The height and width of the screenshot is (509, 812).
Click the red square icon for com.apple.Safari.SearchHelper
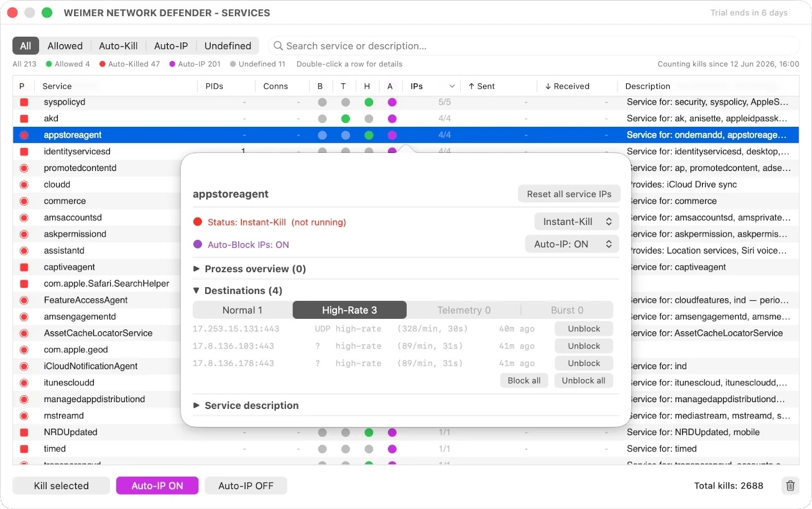click(24, 283)
